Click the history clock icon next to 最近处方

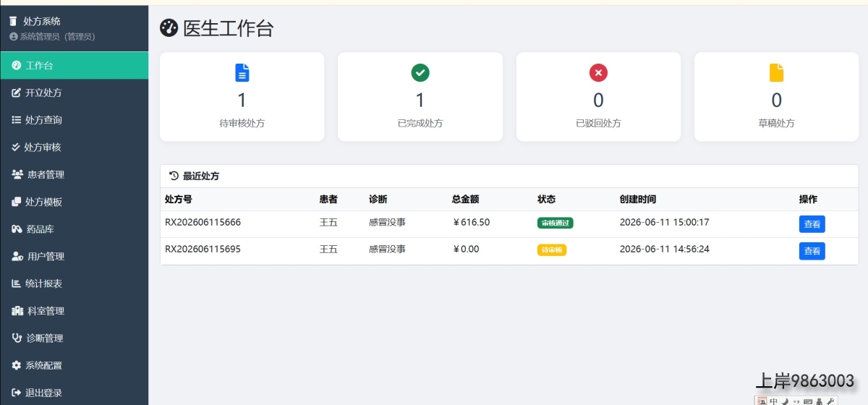click(x=174, y=176)
